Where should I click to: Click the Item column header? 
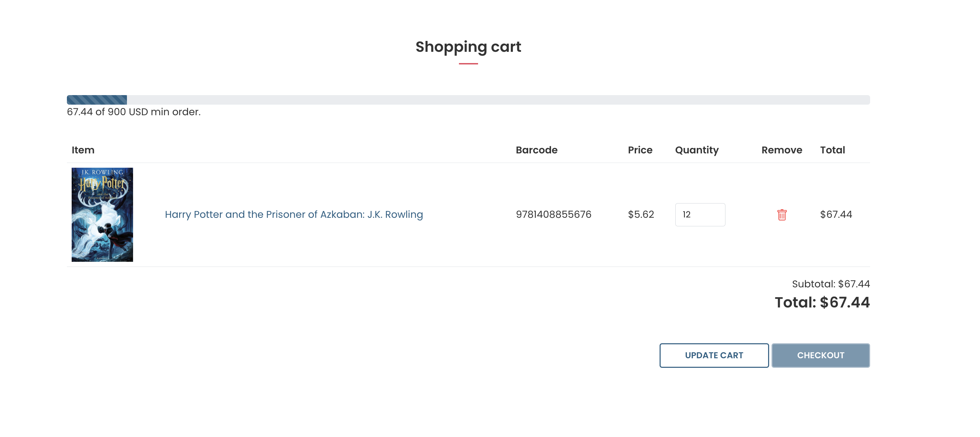coord(83,150)
